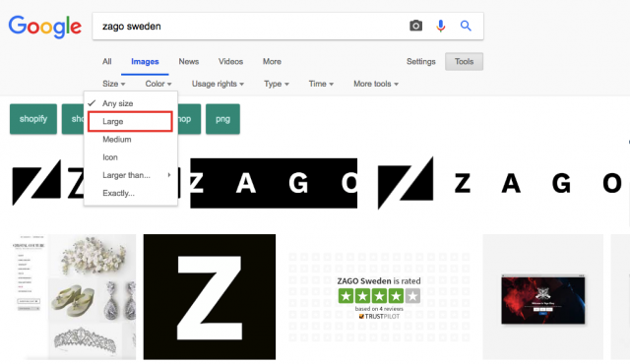
Task: Click the blue magnifying glass search icon
Action: point(466,27)
